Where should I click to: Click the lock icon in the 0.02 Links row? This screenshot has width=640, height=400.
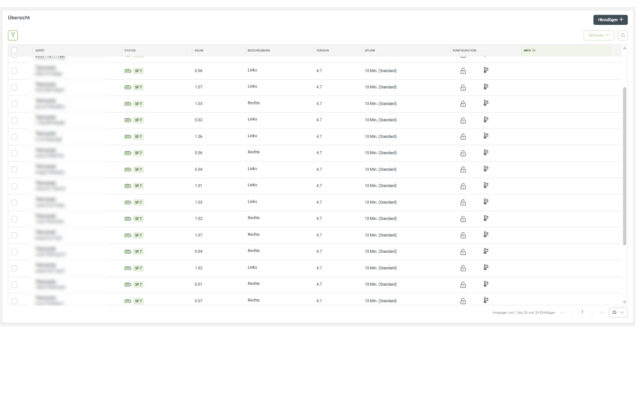pyautogui.click(x=463, y=120)
